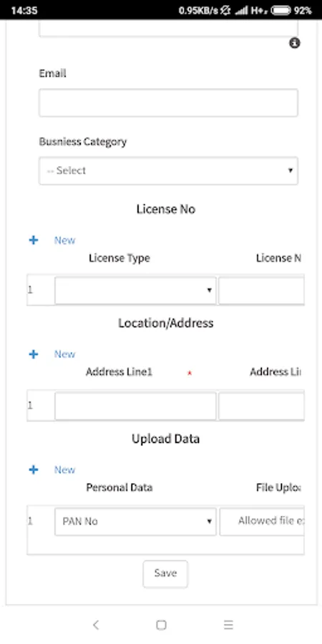
Task: Tap the Android back navigation icon
Action: 96,625
